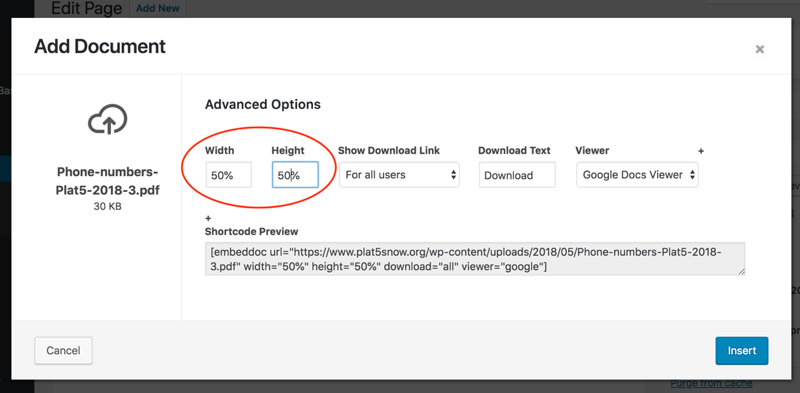Click the Cancel button
Image resolution: width=800 pixels, height=393 pixels.
pyautogui.click(x=63, y=351)
